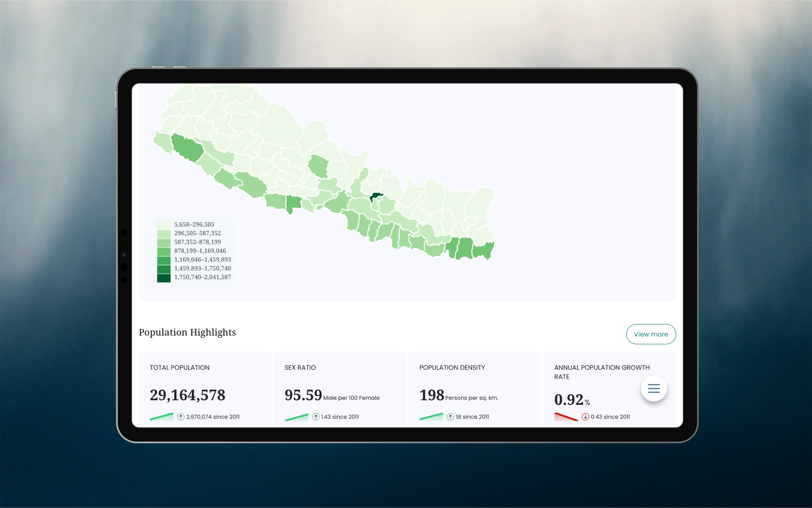
Task: Click the green trend sparkline under Sex Ratio
Action: [297, 417]
